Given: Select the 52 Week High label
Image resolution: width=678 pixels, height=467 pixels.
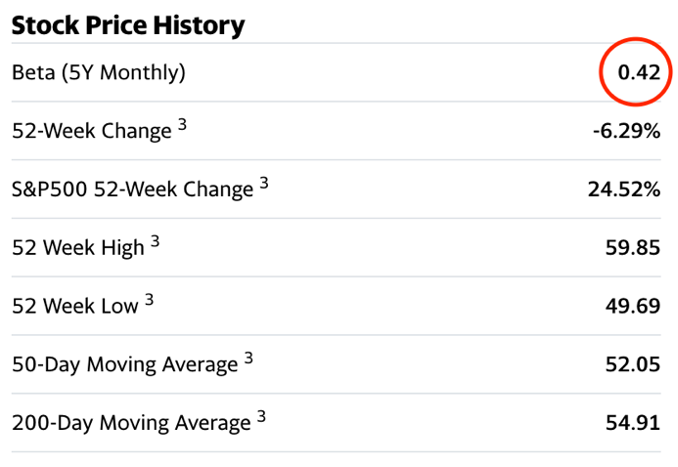Looking at the screenshot, I should [x=78, y=247].
